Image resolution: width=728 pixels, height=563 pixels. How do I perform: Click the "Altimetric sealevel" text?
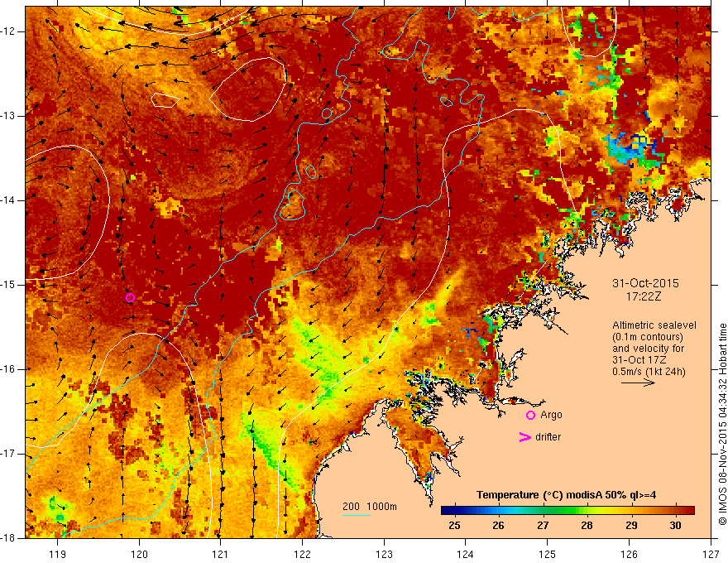[654, 325]
